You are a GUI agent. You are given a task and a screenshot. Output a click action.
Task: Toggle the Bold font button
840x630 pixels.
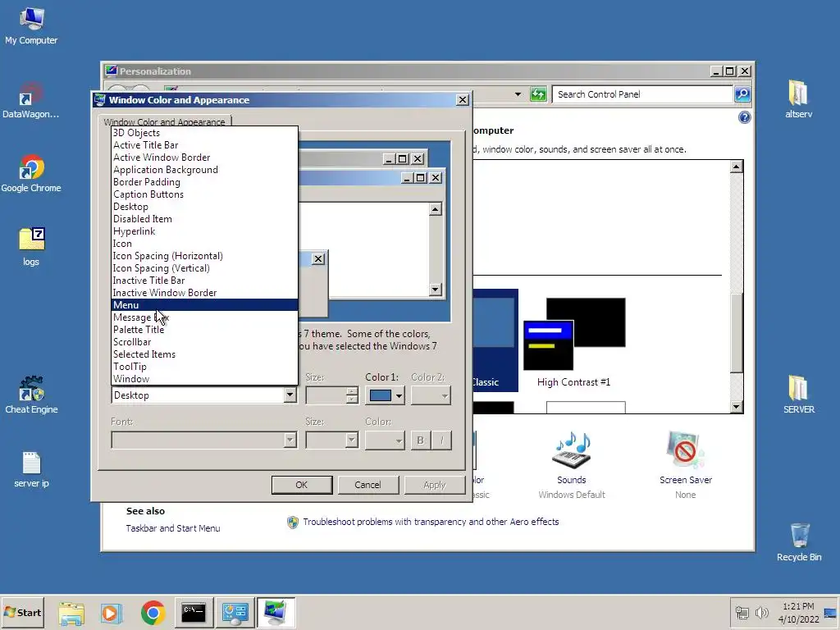tap(421, 441)
